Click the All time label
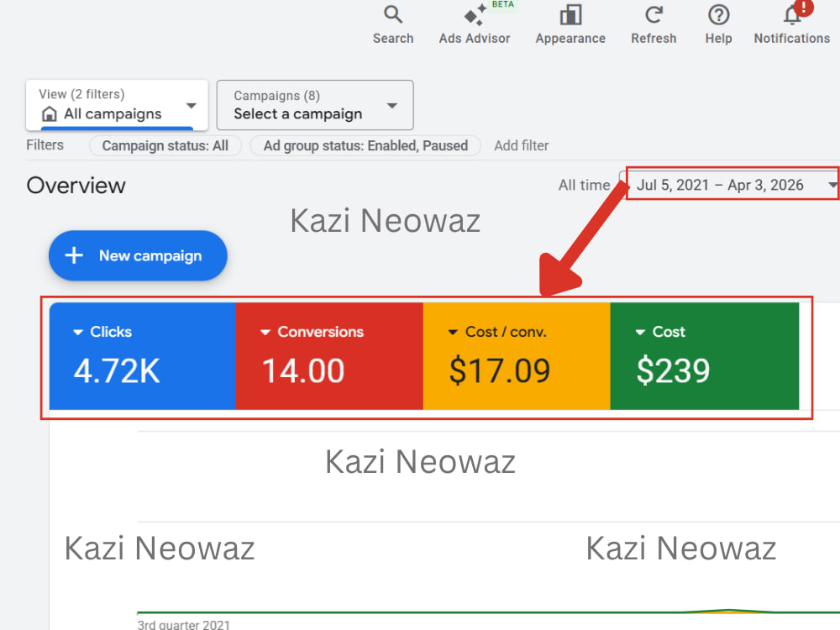The image size is (840, 630). [x=584, y=185]
